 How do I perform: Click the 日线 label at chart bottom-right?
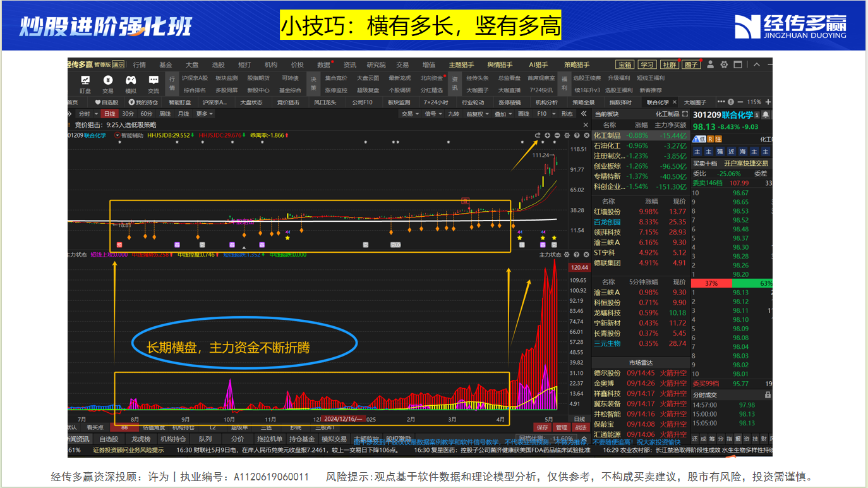tap(579, 418)
